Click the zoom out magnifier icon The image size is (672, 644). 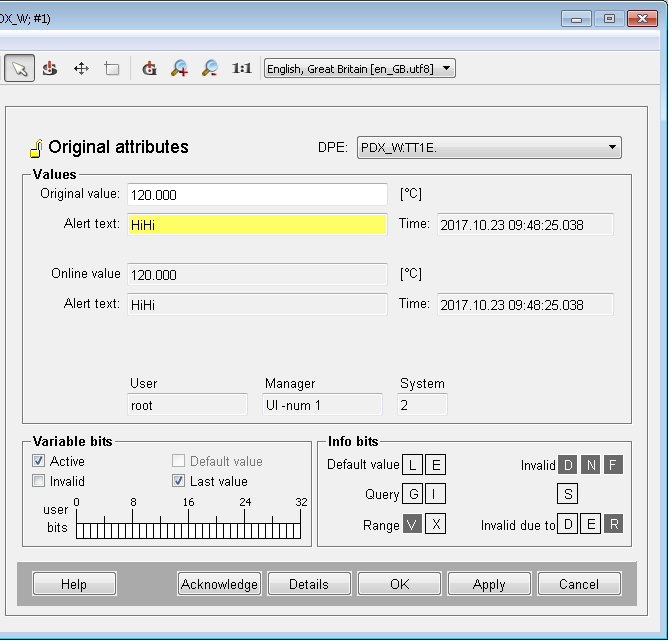[209, 68]
